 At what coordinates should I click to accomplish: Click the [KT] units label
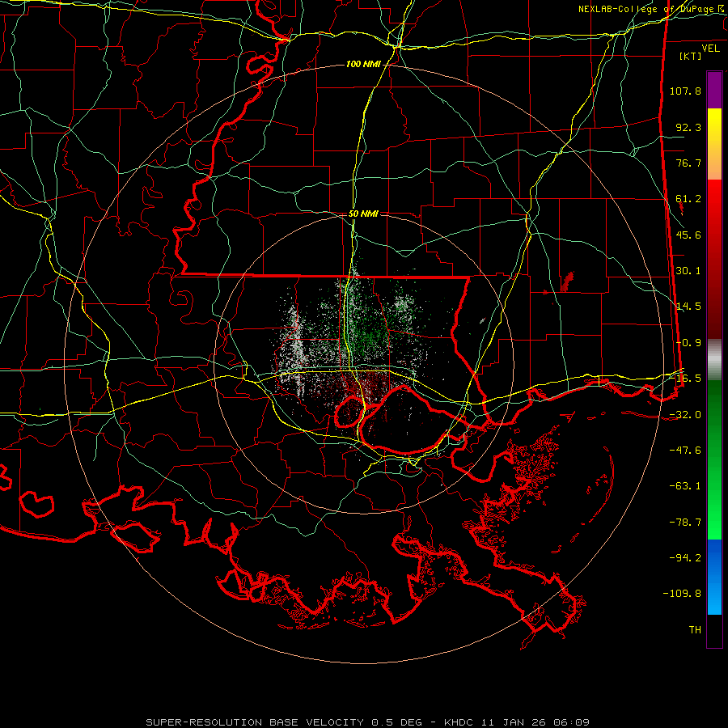(691, 56)
